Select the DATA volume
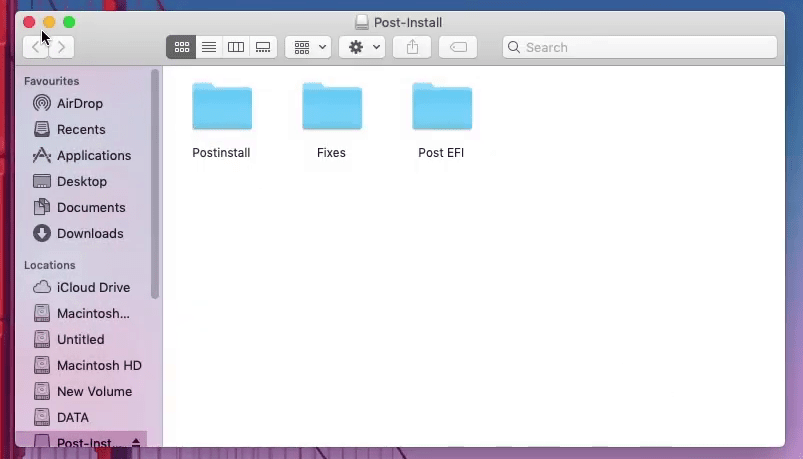 coord(73,418)
